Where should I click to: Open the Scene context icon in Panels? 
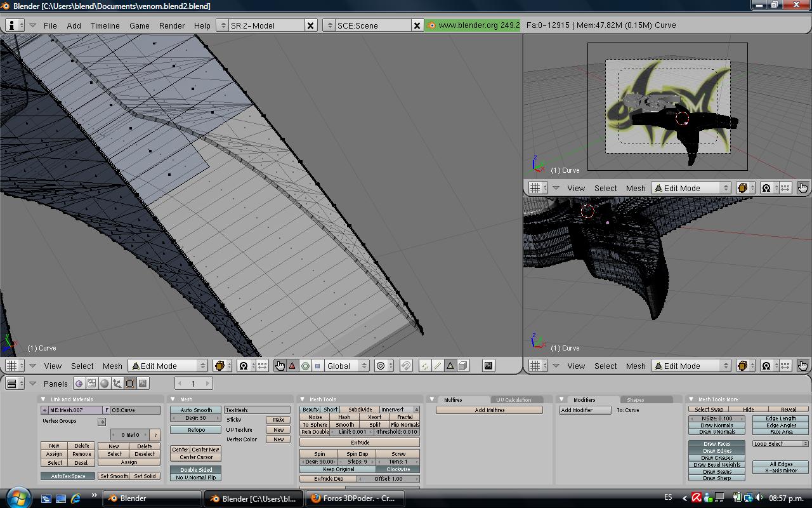click(143, 384)
